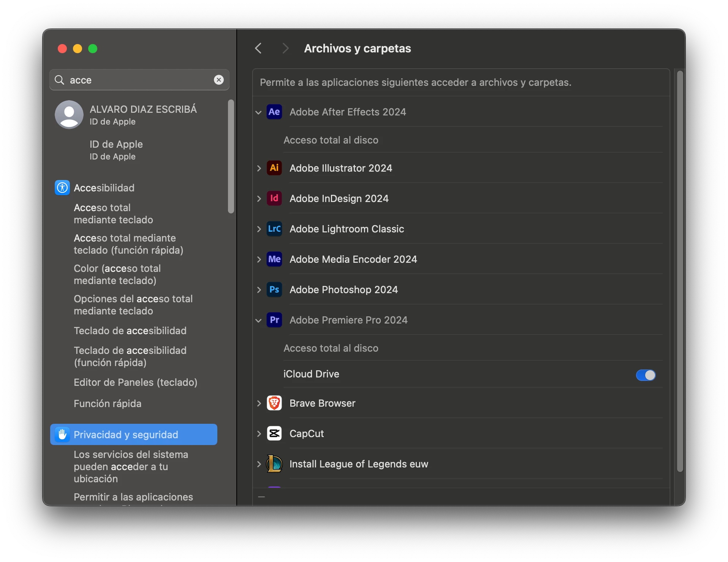Click in the search field containing acce

click(x=139, y=80)
